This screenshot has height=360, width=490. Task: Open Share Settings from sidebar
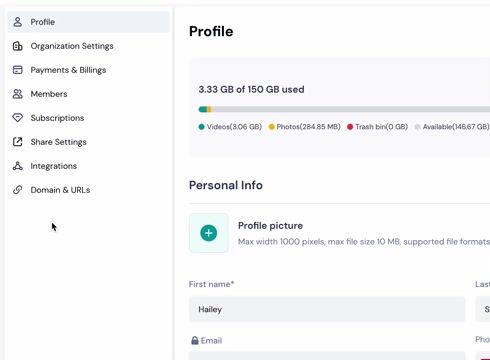click(88, 142)
